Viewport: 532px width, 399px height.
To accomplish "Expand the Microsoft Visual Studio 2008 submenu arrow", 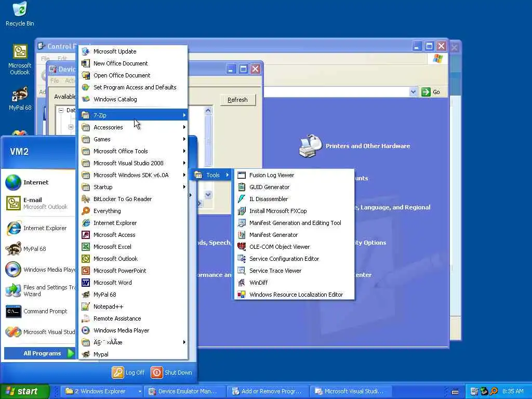I will (184, 163).
